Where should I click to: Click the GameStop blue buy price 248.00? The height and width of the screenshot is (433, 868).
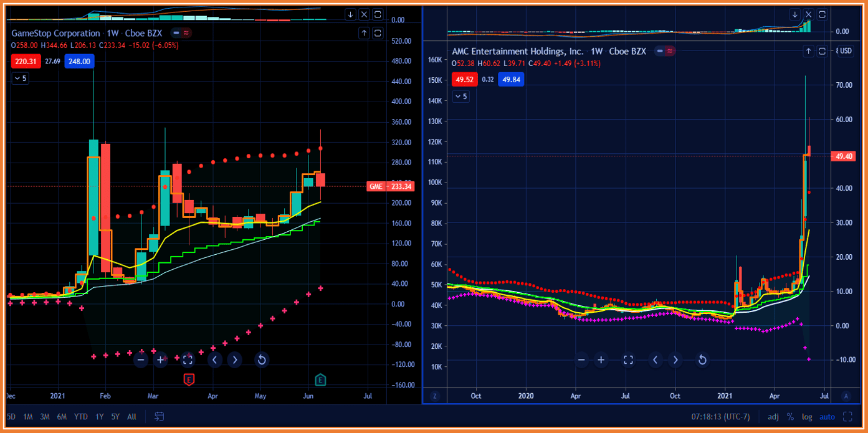80,61
